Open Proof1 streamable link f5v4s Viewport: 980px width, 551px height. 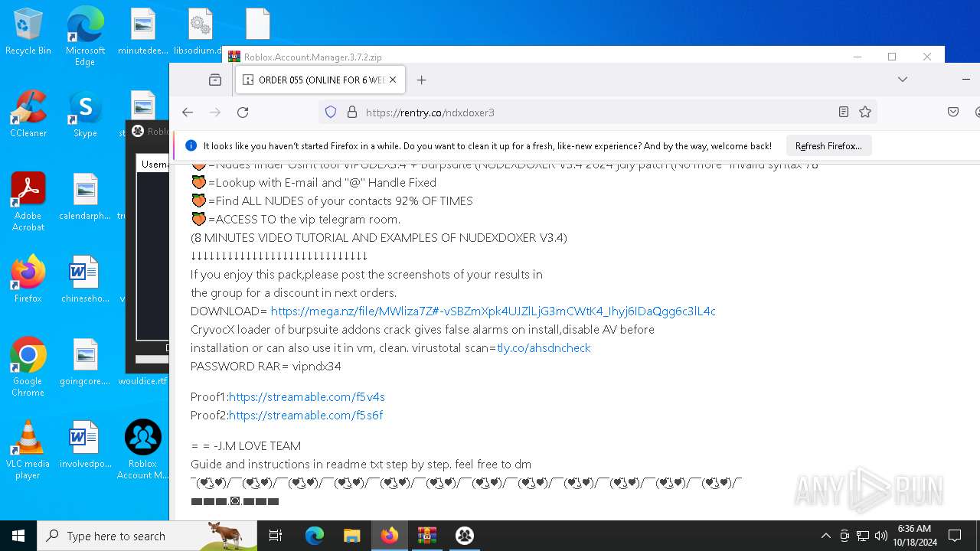click(x=306, y=397)
